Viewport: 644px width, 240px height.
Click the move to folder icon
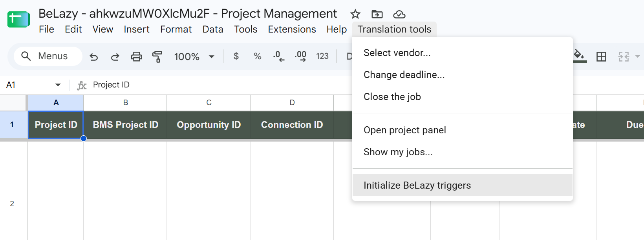pyautogui.click(x=377, y=14)
